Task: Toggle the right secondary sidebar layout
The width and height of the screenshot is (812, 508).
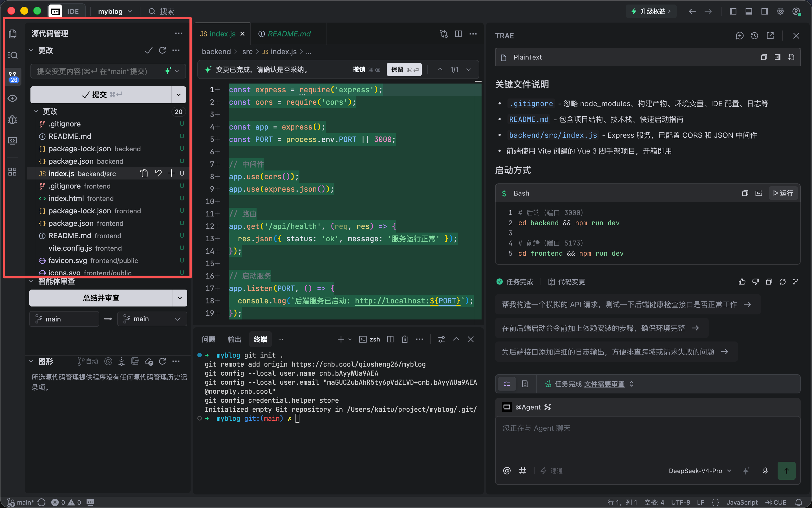Action: [764, 11]
